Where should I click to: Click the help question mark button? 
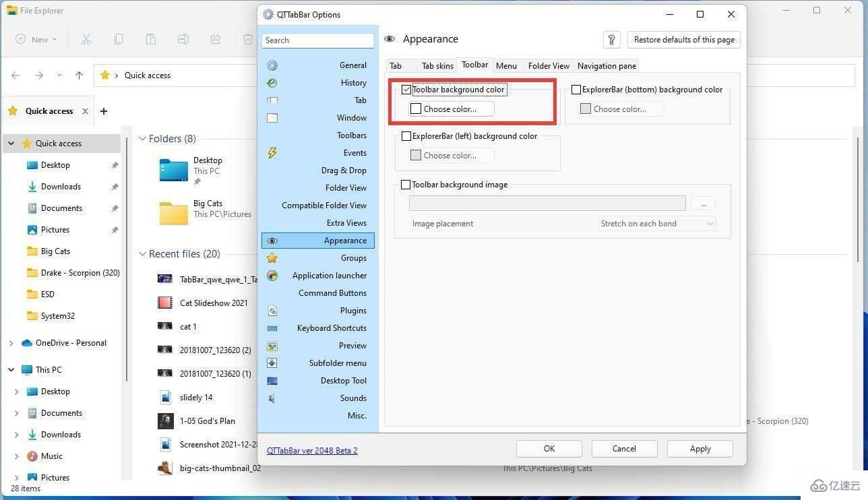[611, 40]
